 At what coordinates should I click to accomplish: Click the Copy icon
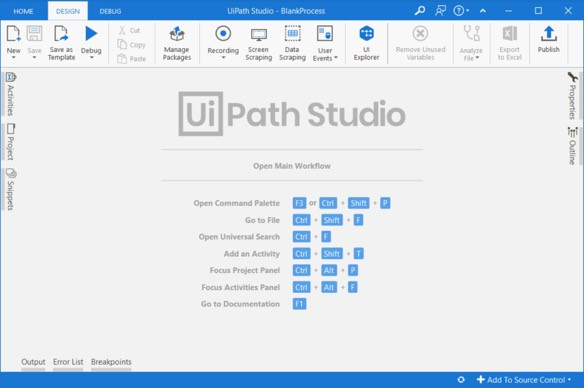pyautogui.click(x=122, y=44)
